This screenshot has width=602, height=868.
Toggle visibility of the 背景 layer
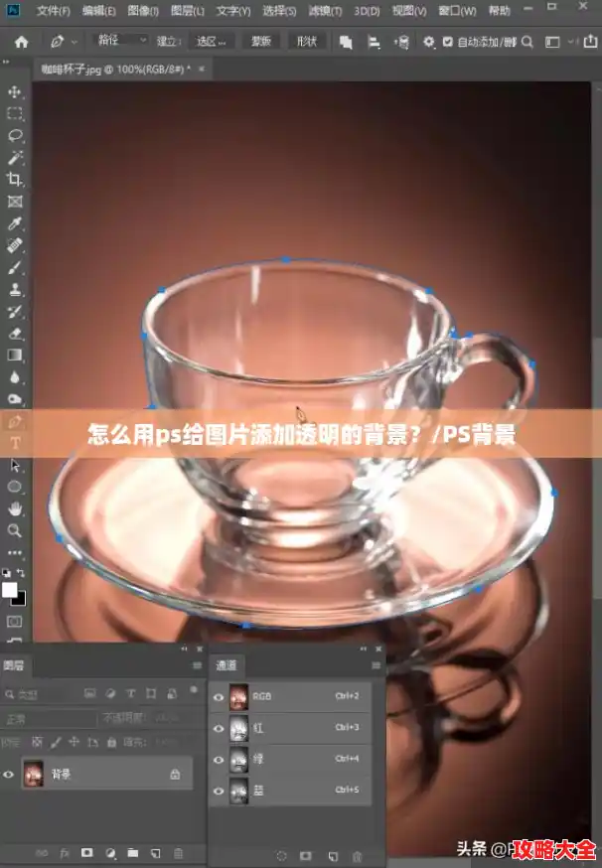pyautogui.click(x=8, y=775)
